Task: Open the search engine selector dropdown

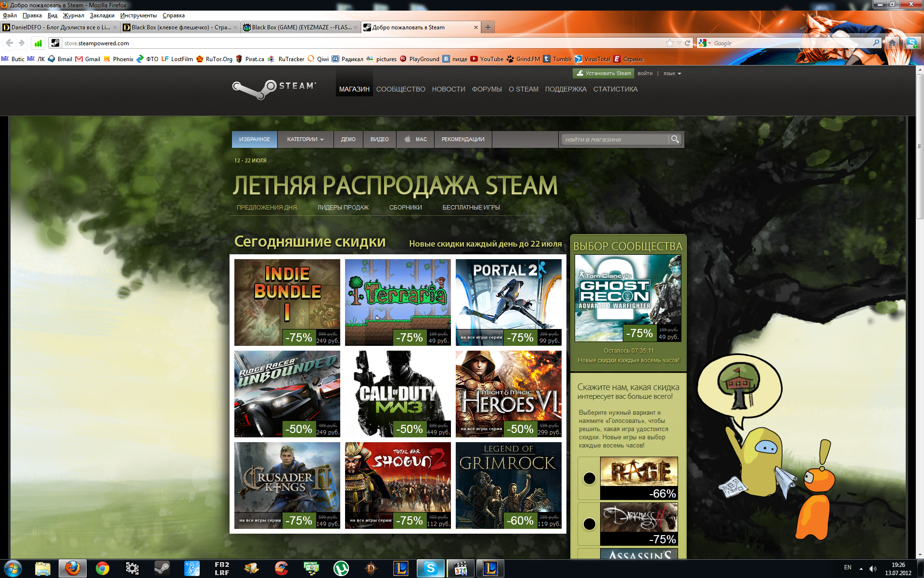Action: click(705, 43)
